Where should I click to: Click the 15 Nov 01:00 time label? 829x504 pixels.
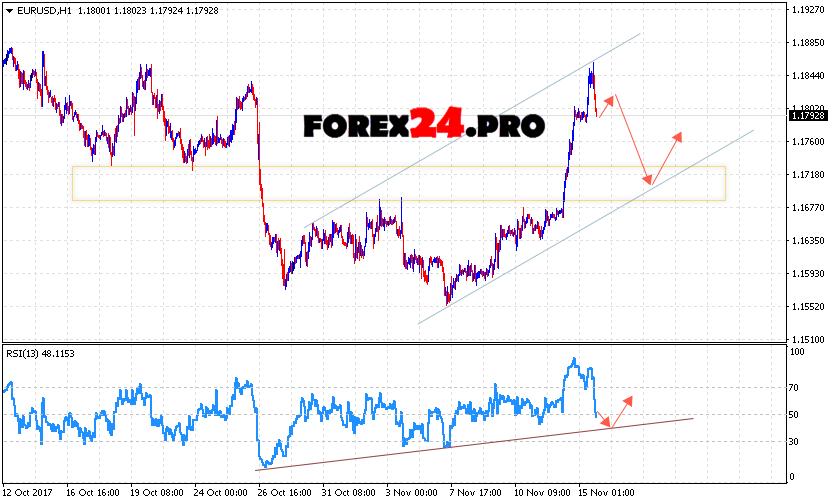tap(605, 493)
